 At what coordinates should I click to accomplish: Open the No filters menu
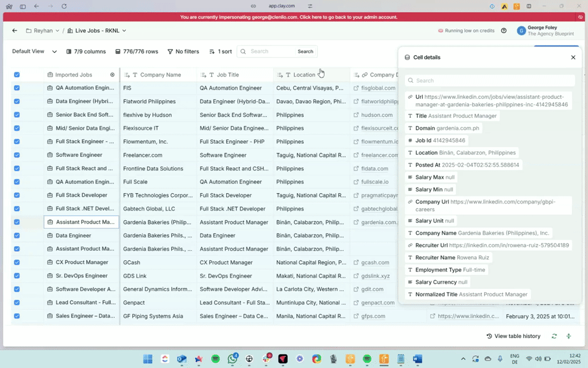[183, 52]
